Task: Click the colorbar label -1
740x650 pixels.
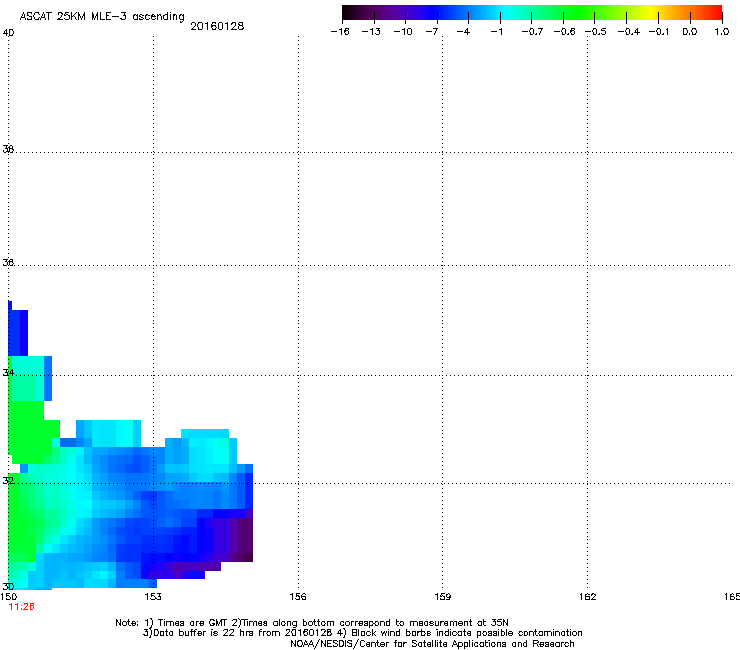Action: [496, 32]
